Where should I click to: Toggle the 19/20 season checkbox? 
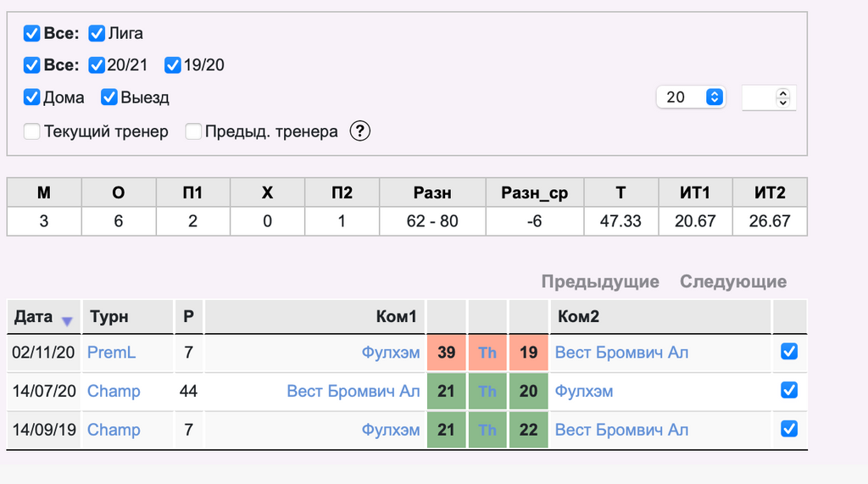tap(173, 65)
